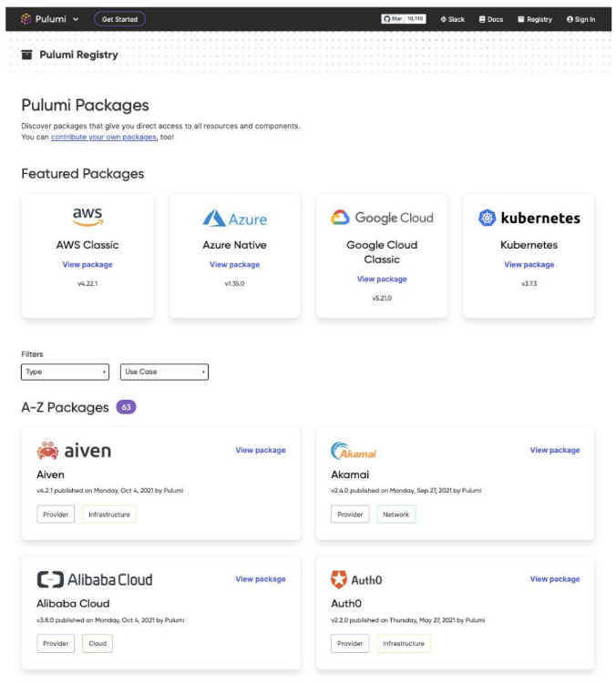Click the Kubernetes logo in Featured Packages
The image size is (616, 683).
point(529,218)
